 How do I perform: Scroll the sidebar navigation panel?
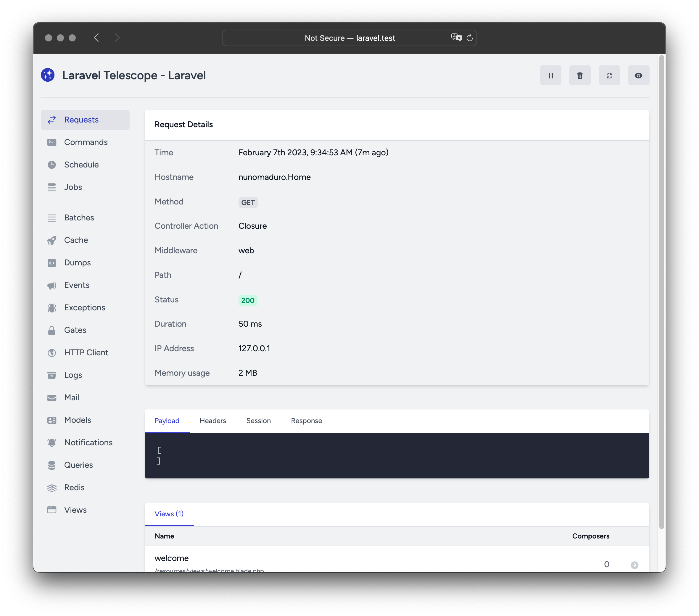pos(85,315)
